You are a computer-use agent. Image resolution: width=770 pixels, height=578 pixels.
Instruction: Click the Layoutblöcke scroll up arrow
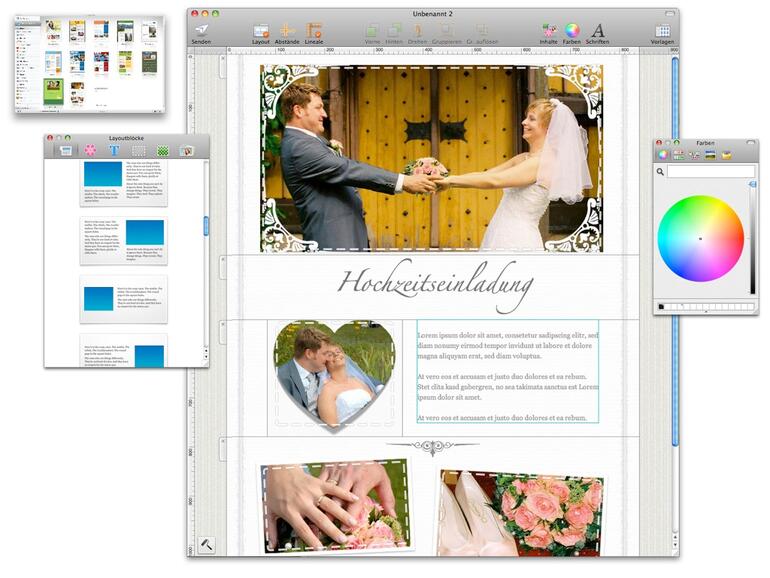click(x=206, y=351)
